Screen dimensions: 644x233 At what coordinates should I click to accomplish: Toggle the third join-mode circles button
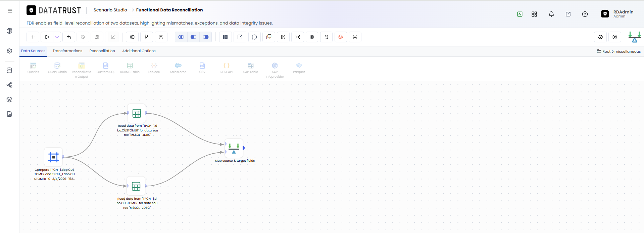(x=206, y=37)
